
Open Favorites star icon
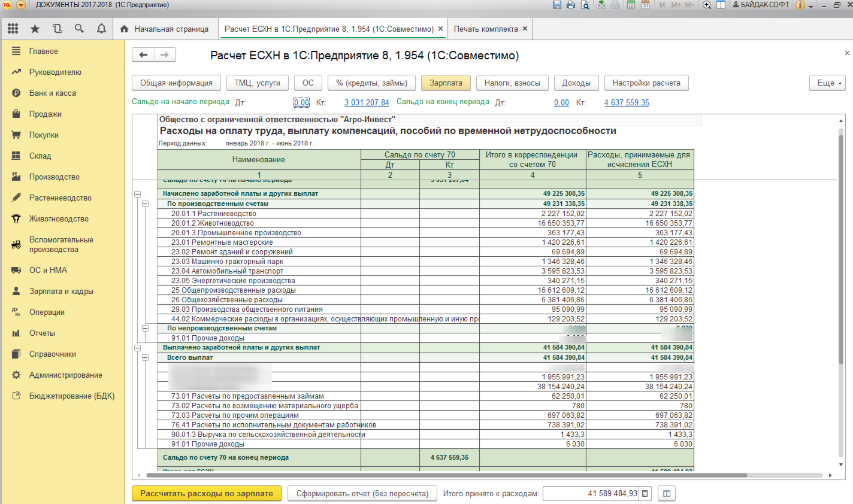[35, 29]
